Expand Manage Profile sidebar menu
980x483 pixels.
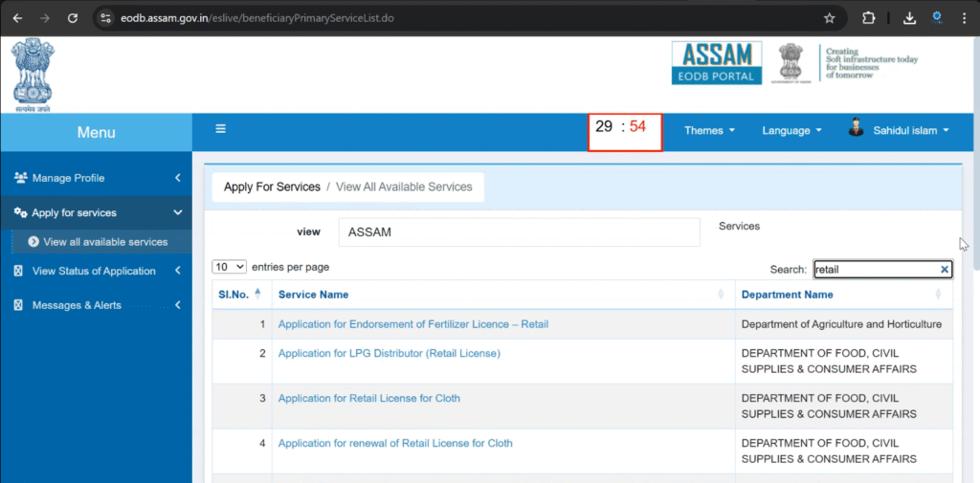(x=96, y=178)
